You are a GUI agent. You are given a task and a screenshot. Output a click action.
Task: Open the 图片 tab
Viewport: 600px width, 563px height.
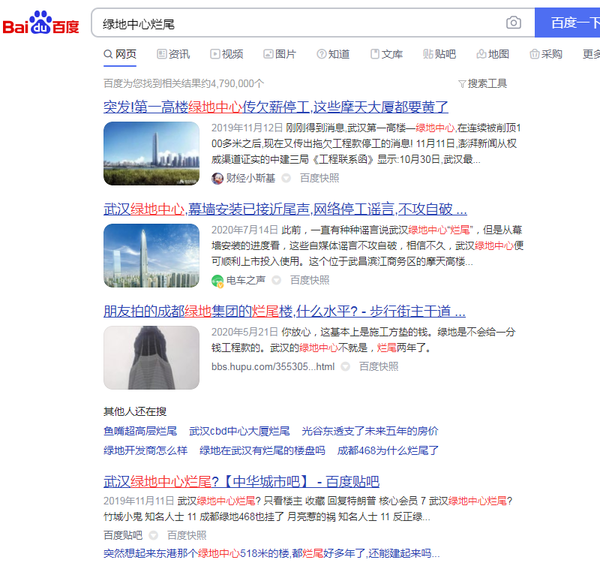280,54
